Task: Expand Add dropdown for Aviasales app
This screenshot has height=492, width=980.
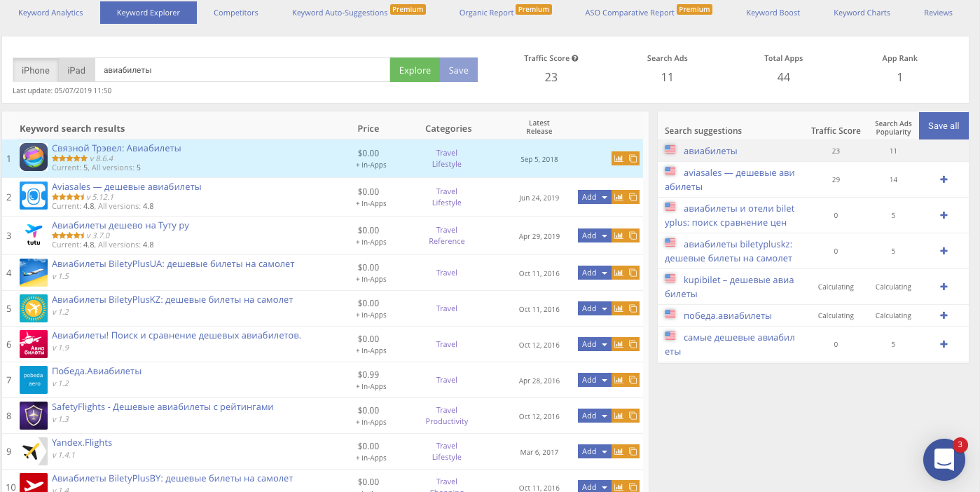Action: [x=605, y=197]
